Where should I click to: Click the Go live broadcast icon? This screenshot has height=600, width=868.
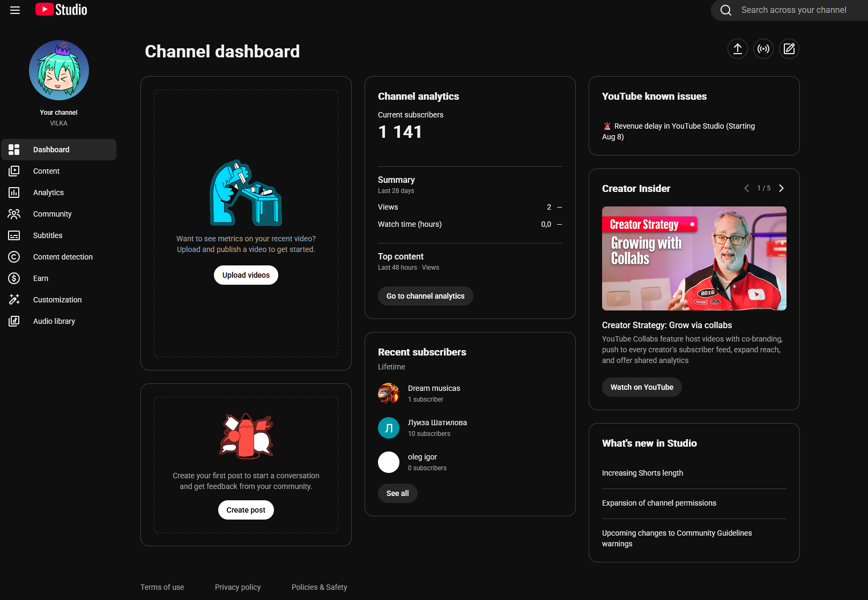pos(763,49)
